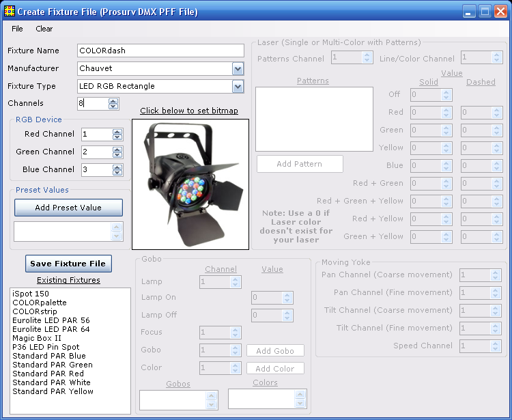512x420 pixels.
Task: Click the Add Preset Value button
Action: click(x=68, y=208)
